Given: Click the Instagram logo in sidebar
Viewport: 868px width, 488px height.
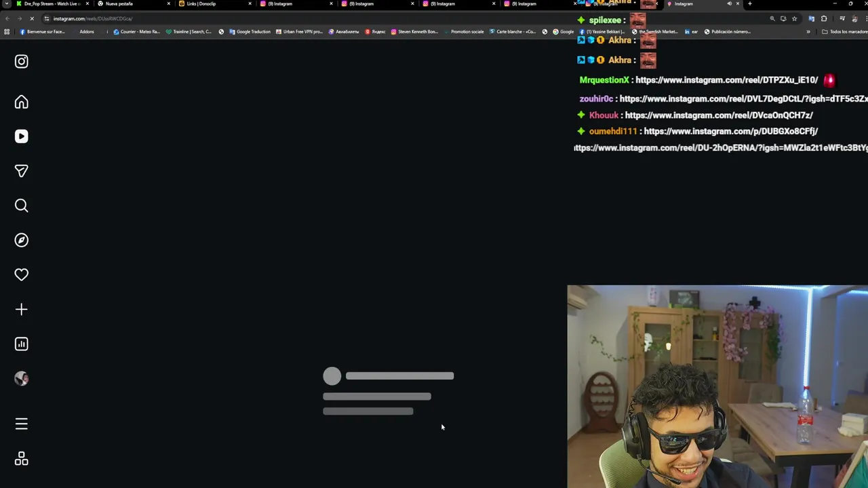Looking at the screenshot, I should 21,62.
